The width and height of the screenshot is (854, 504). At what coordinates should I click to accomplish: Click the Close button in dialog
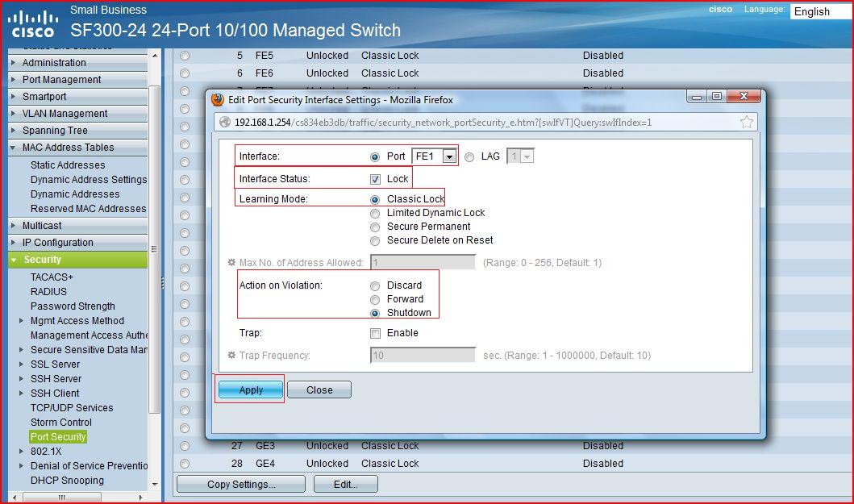[x=319, y=390]
